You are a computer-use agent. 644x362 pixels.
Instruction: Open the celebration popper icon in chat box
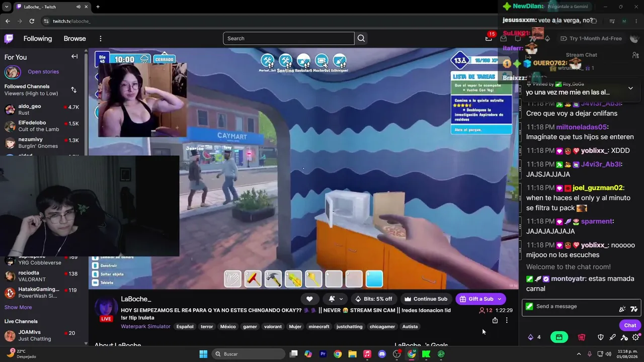(x=622, y=309)
